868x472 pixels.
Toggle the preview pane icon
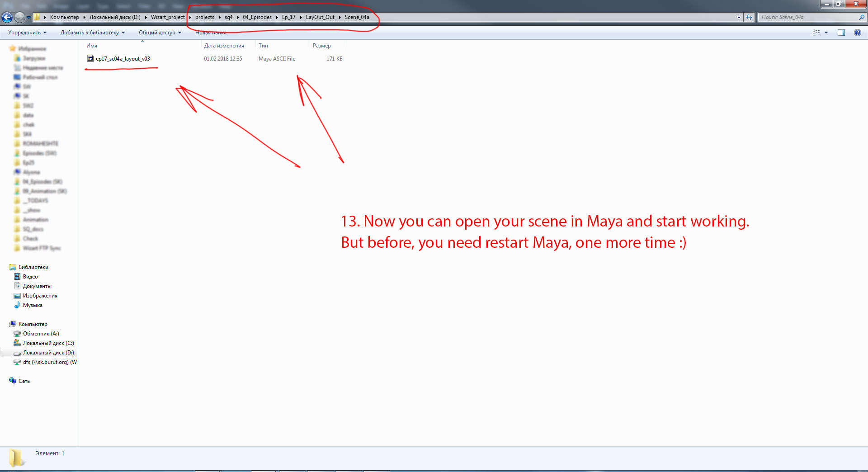click(x=841, y=33)
